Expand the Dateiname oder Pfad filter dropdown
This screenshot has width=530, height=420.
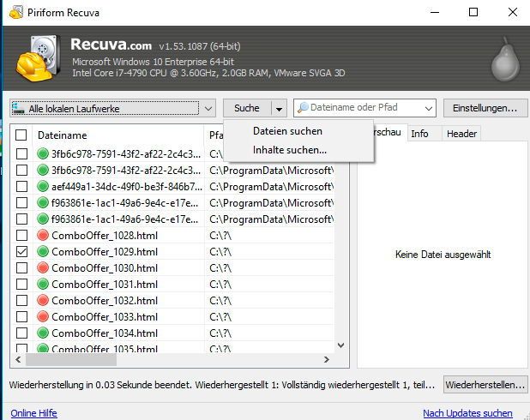click(x=428, y=109)
